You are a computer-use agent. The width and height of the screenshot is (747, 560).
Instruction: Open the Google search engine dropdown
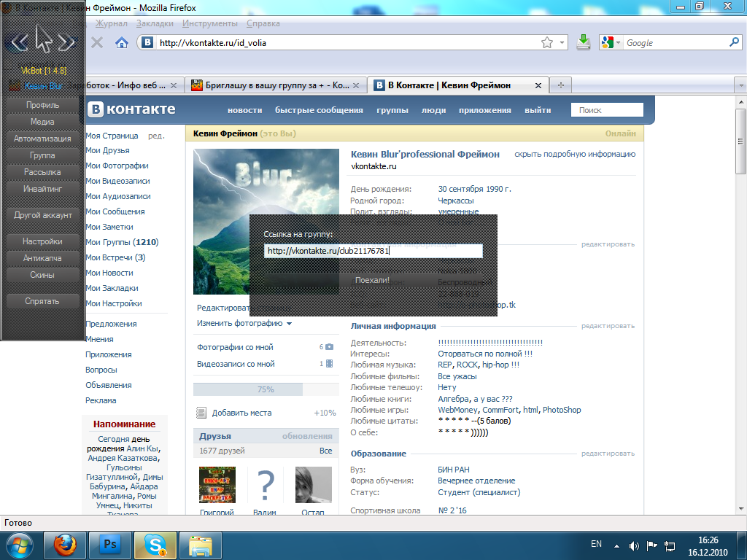(x=619, y=43)
